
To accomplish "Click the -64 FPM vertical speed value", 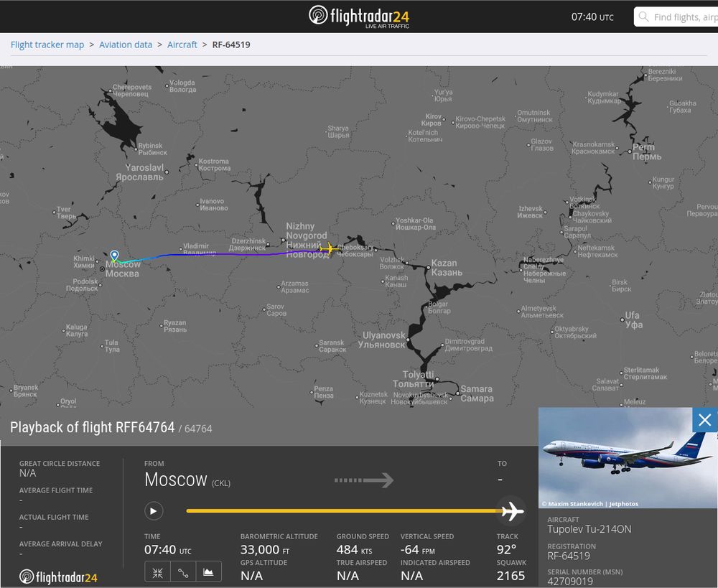I will (x=417, y=549).
